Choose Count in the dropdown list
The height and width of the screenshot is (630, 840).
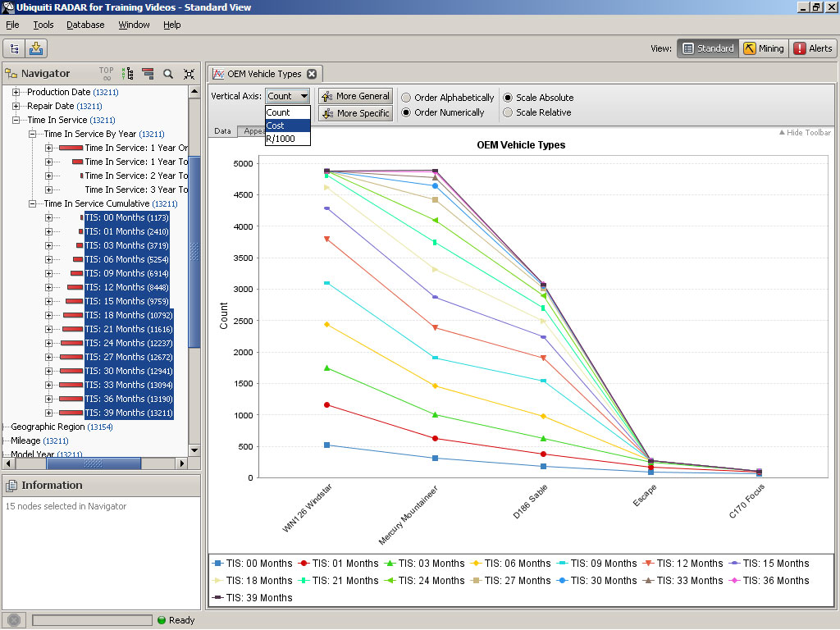click(288, 112)
